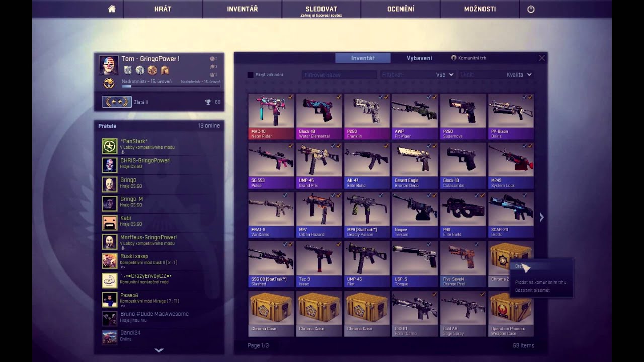Open Komunitní trh link
644x362 pixels.
click(468, 58)
